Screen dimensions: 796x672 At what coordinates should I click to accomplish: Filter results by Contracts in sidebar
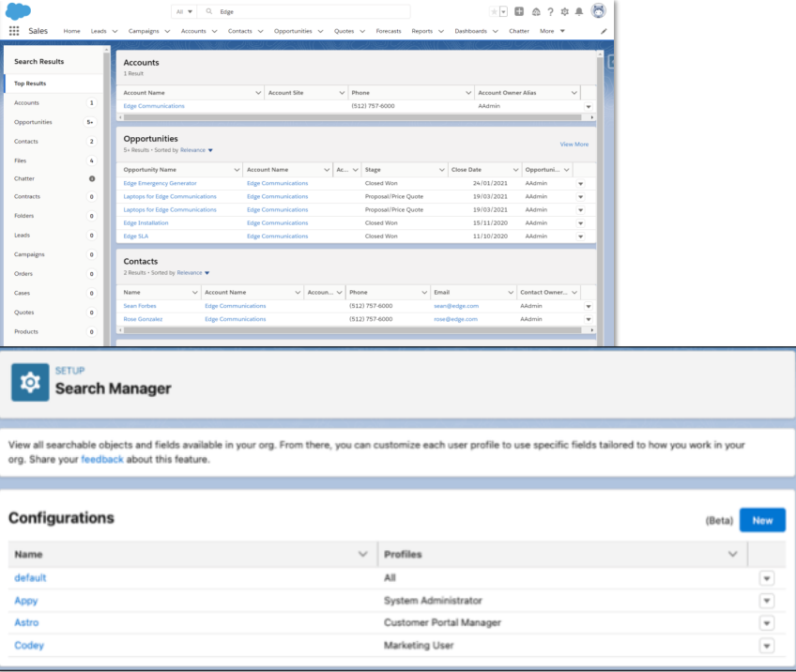pyautogui.click(x=54, y=196)
